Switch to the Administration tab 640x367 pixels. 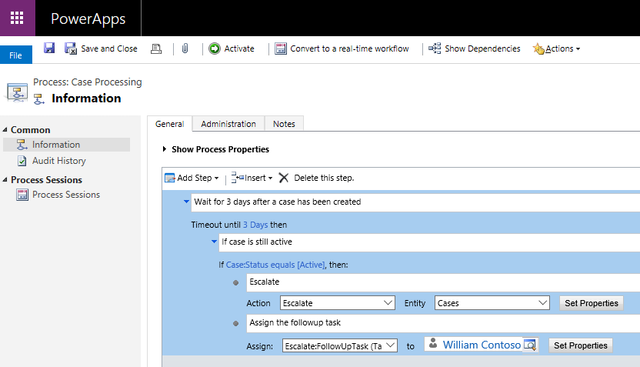coord(228,124)
